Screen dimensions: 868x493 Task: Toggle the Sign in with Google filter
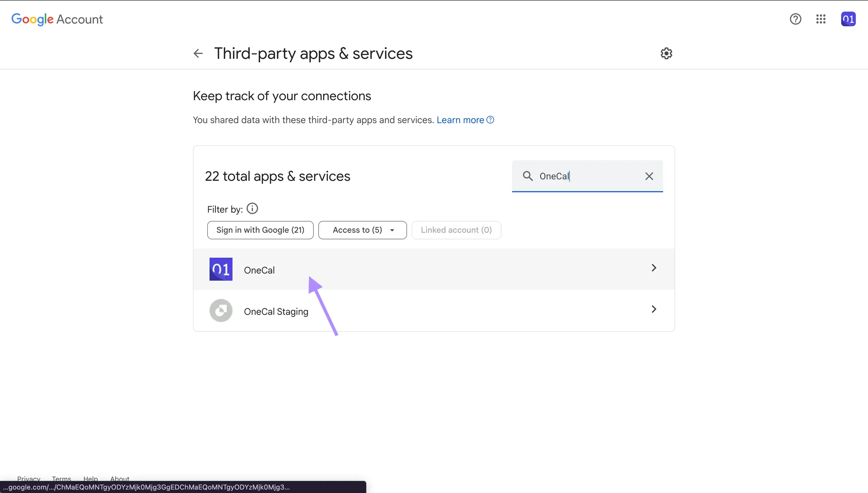click(x=260, y=230)
